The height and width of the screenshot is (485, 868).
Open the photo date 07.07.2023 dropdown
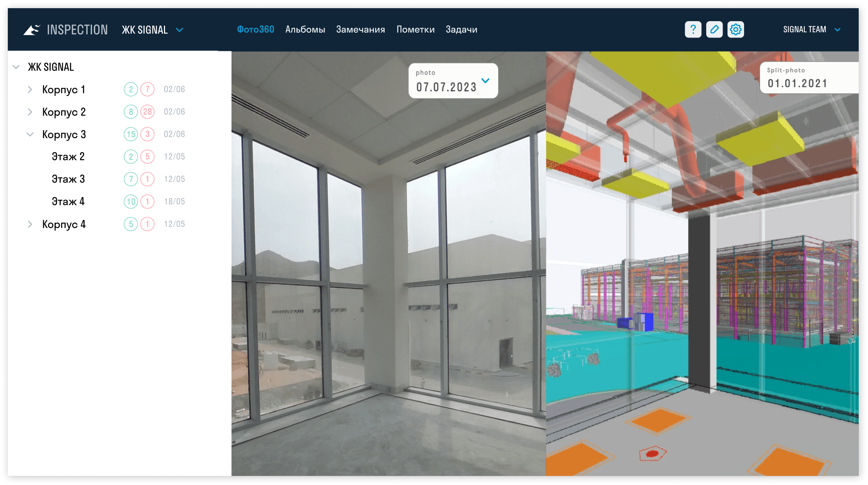485,81
